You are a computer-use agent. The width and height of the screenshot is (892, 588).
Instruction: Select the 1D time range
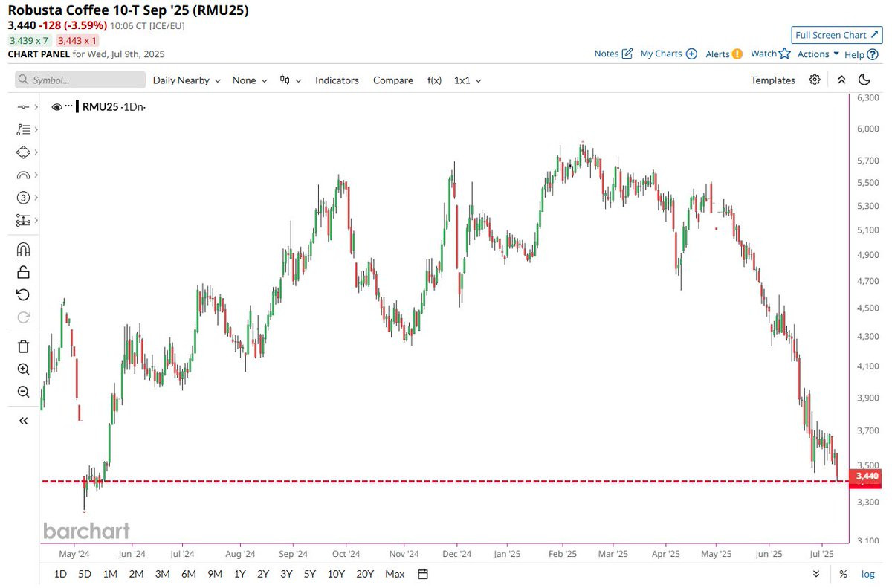(60, 574)
